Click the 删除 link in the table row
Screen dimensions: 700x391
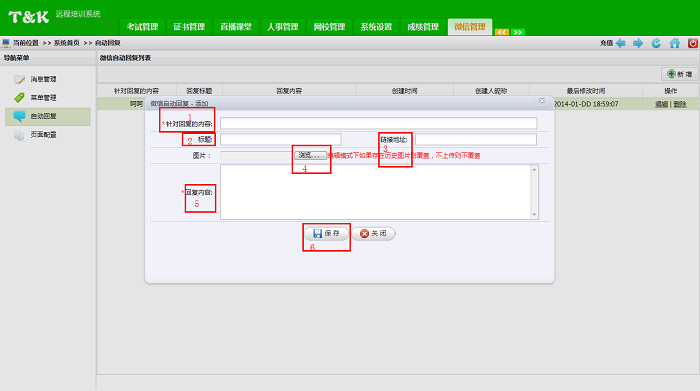tap(679, 104)
